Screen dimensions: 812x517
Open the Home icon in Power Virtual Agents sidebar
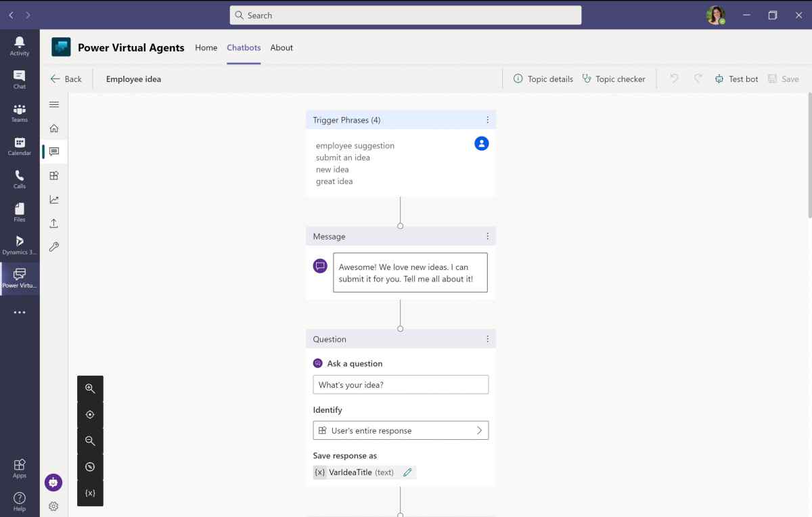[53, 128]
